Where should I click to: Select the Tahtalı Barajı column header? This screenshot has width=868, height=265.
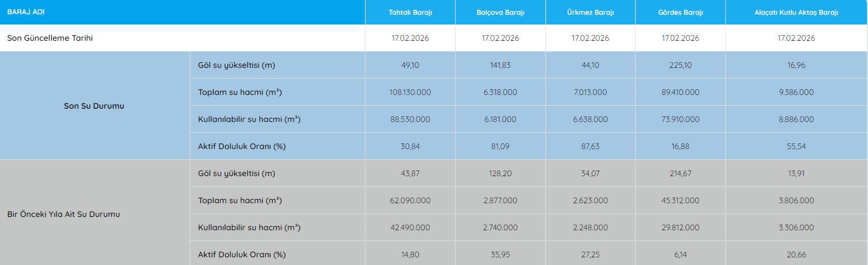click(410, 12)
